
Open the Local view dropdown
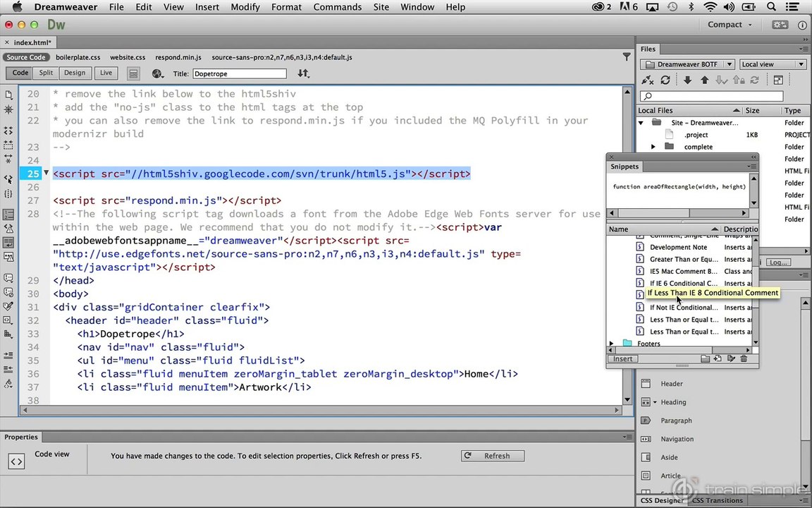pyautogui.click(x=772, y=64)
